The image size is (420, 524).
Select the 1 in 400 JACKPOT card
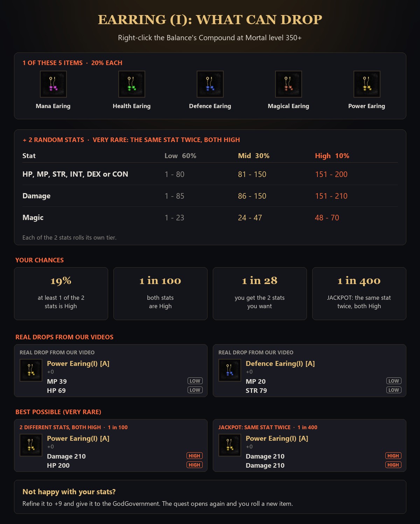pos(359,293)
